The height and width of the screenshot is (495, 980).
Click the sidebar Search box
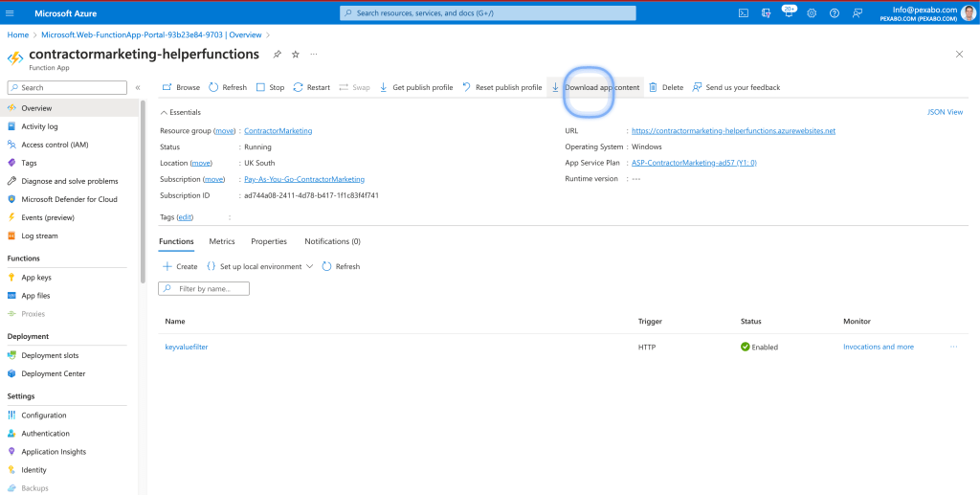click(x=67, y=87)
